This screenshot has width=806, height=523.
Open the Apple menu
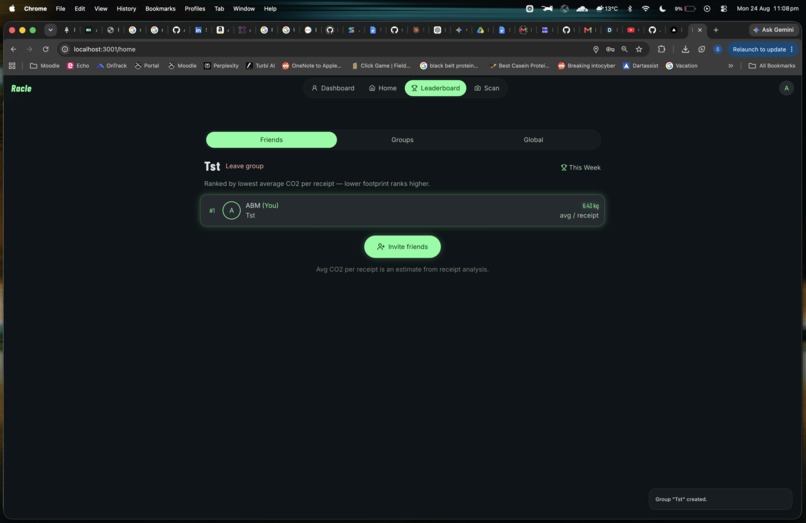pos(12,9)
